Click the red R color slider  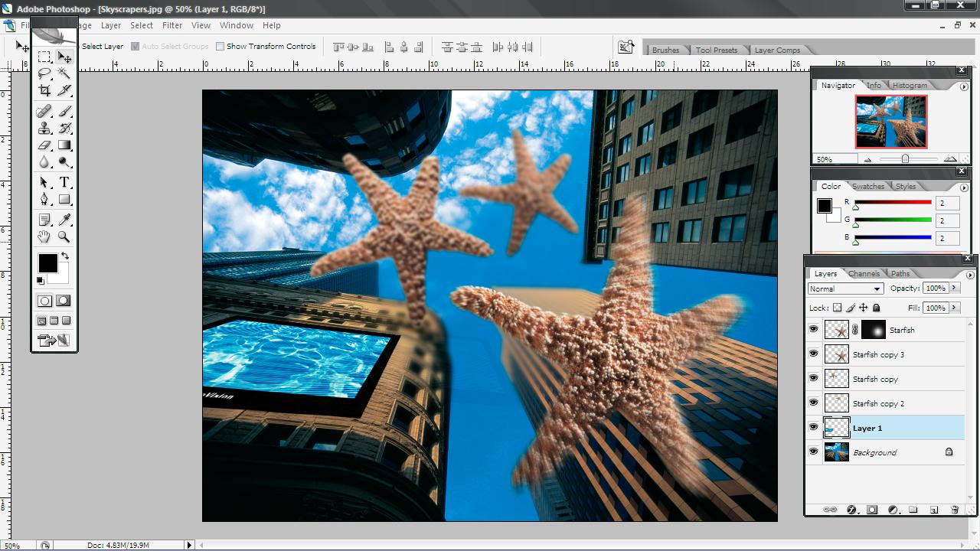pyautogui.click(x=893, y=203)
